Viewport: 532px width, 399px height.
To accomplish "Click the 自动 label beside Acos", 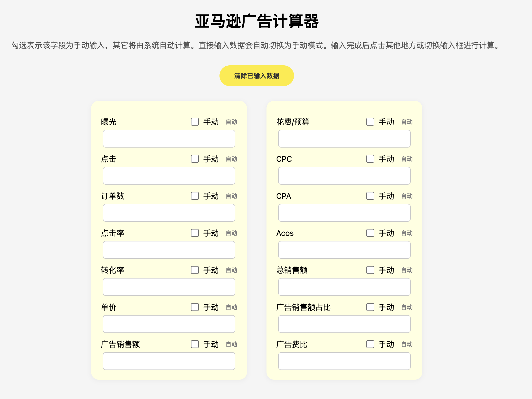I will pyautogui.click(x=407, y=233).
